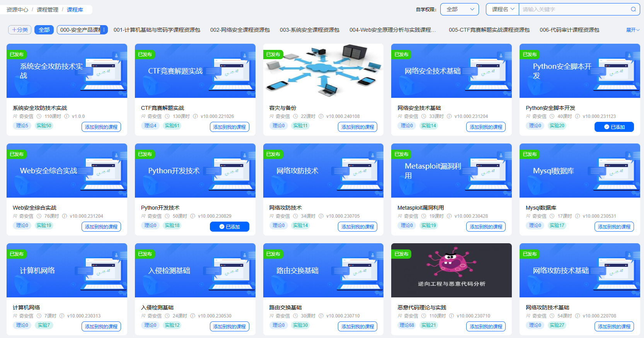Click 已添加 button on Python安全脚本开发

click(x=614, y=127)
